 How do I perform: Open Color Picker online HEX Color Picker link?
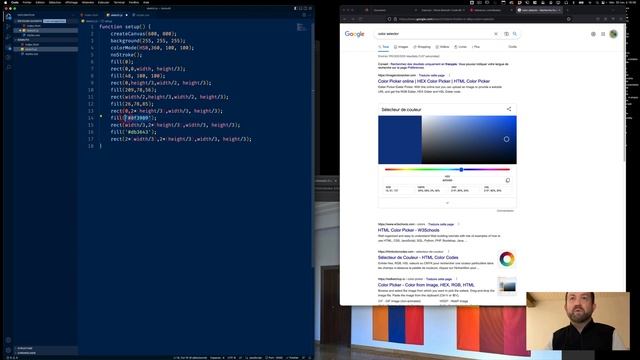click(x=433, y=81)
